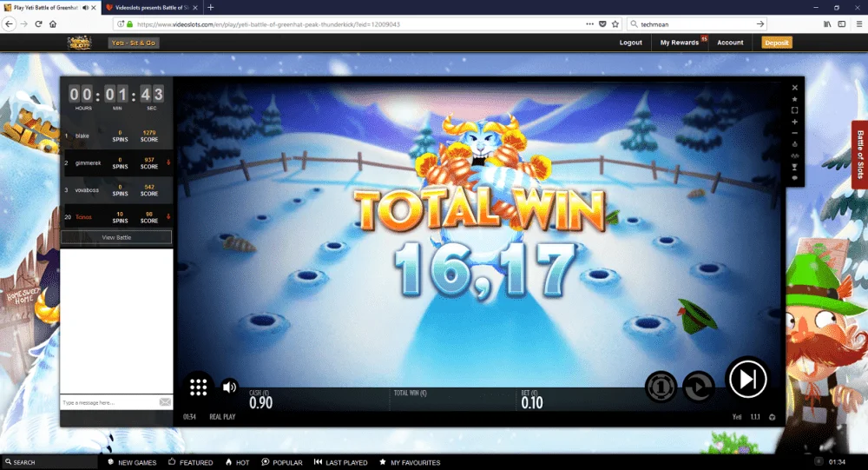
Task: Open My Favourites games list
Action: (410, 462)
